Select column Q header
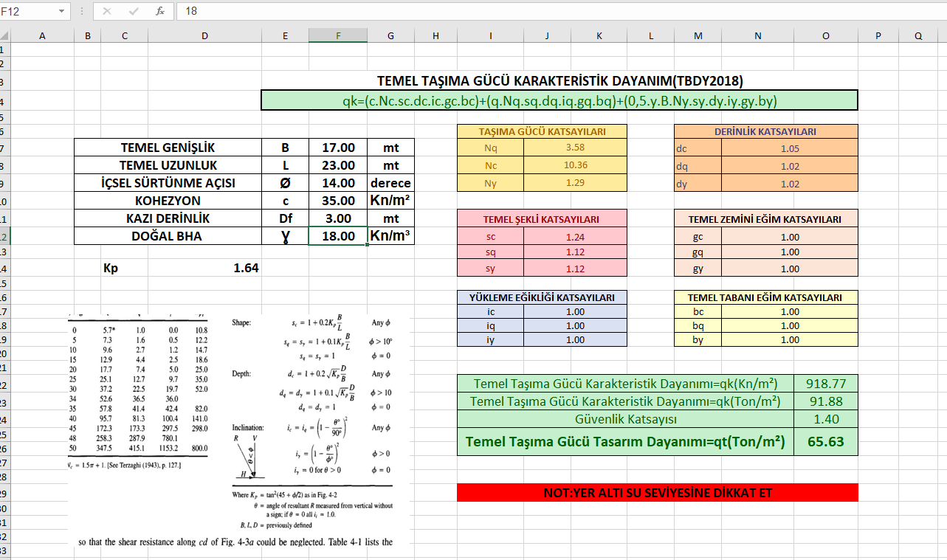This screenshot has width=947, height=560. (917, 35)
